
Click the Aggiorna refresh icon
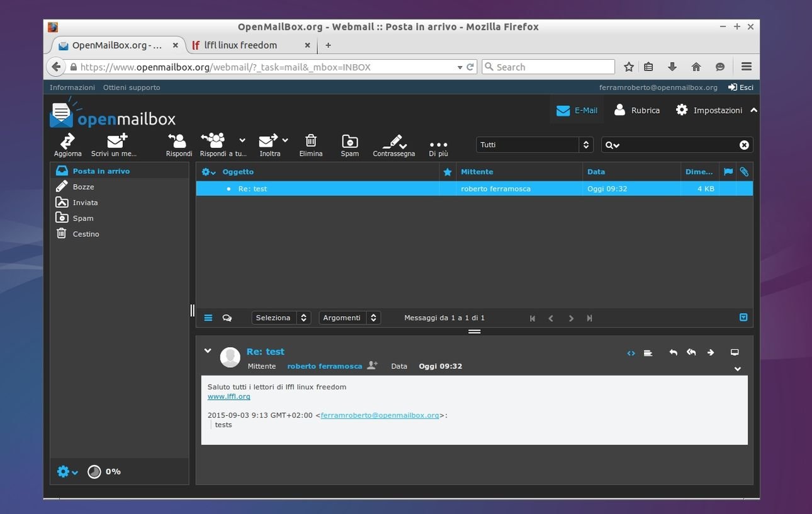67,142
